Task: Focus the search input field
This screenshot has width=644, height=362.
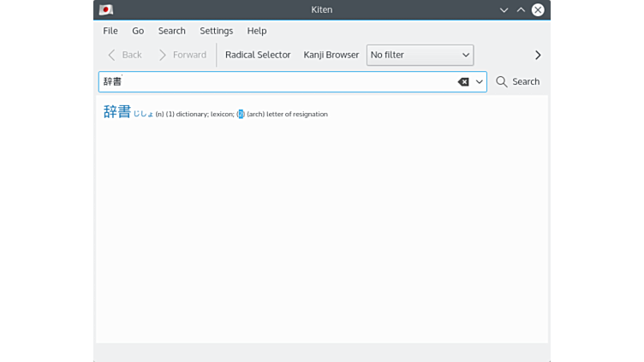Action: point(283,82)
